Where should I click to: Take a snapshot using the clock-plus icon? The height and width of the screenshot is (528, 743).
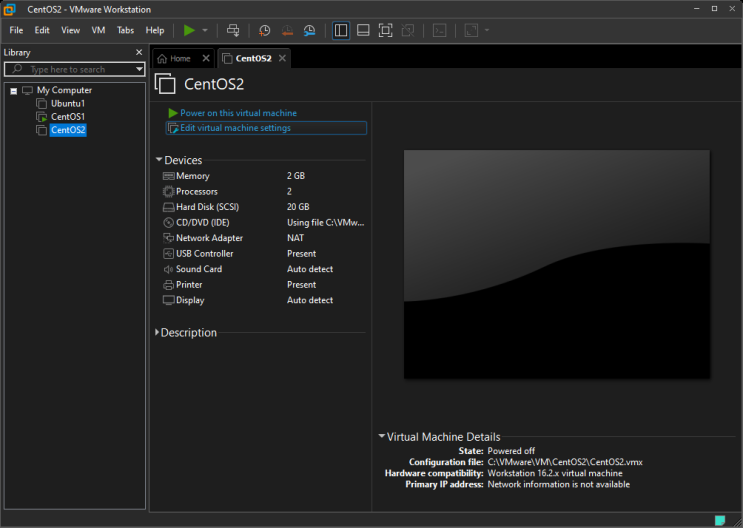pyautogui.click(x=264, y=30)
